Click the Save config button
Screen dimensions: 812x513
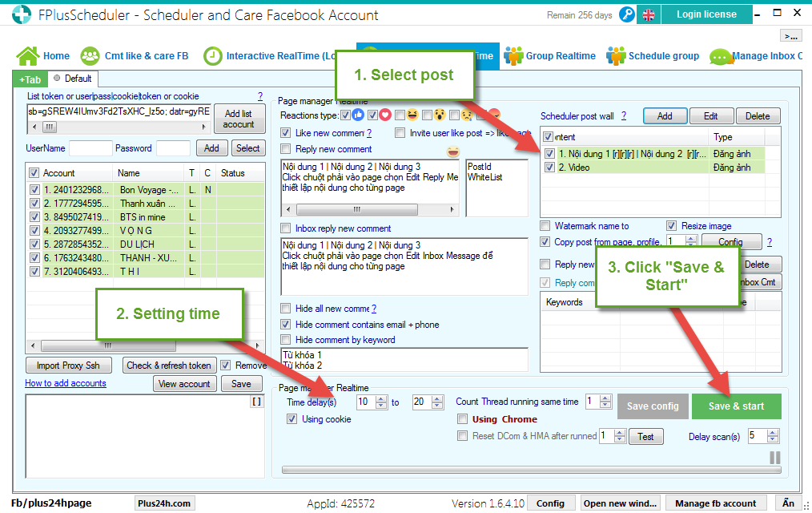(653, 406)
